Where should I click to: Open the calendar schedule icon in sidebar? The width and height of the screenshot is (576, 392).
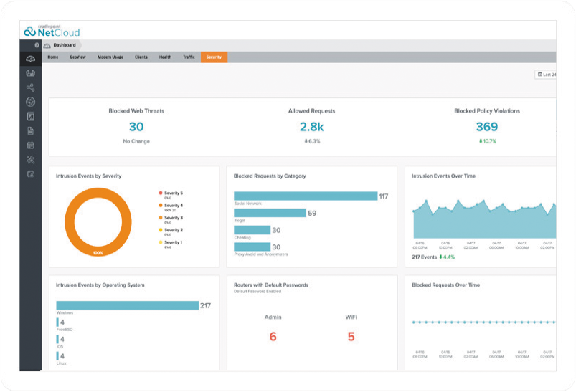[30, 145]
